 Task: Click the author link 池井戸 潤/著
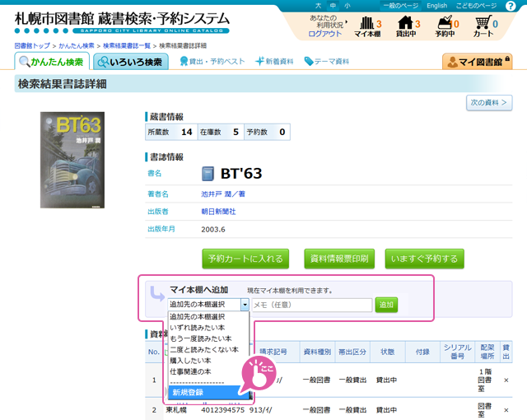coord(223,194)
